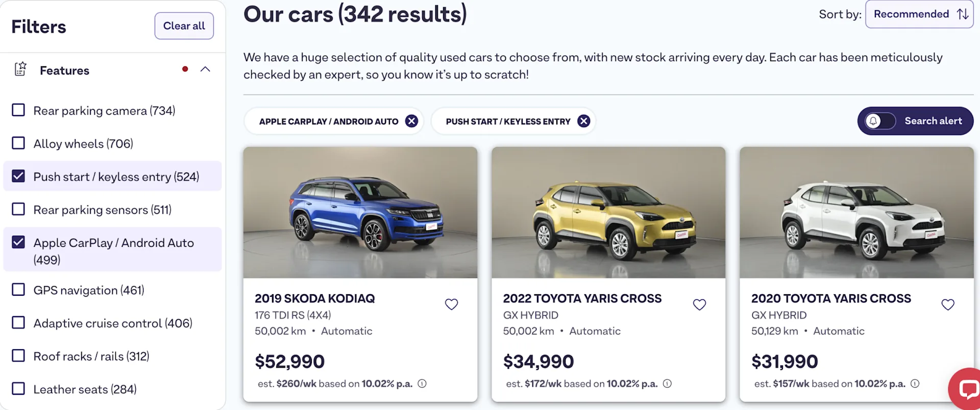Open the yellow Yaris Cross photo
The width and height of the screenshot is (980, 410).
tap(608, 213)
